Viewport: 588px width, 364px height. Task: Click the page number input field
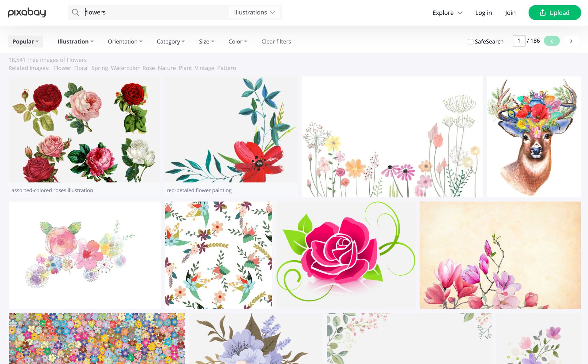(519, 41)
